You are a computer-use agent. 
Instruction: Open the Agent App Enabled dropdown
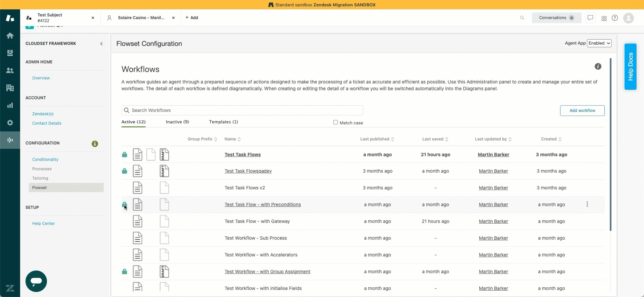tap(599, 43)
